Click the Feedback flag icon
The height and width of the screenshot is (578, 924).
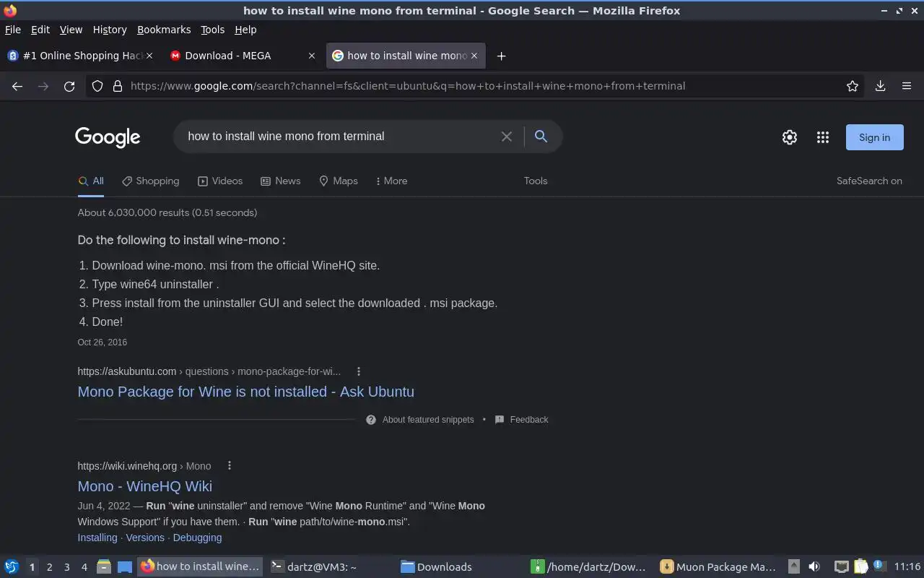click(x=500, y=420)
